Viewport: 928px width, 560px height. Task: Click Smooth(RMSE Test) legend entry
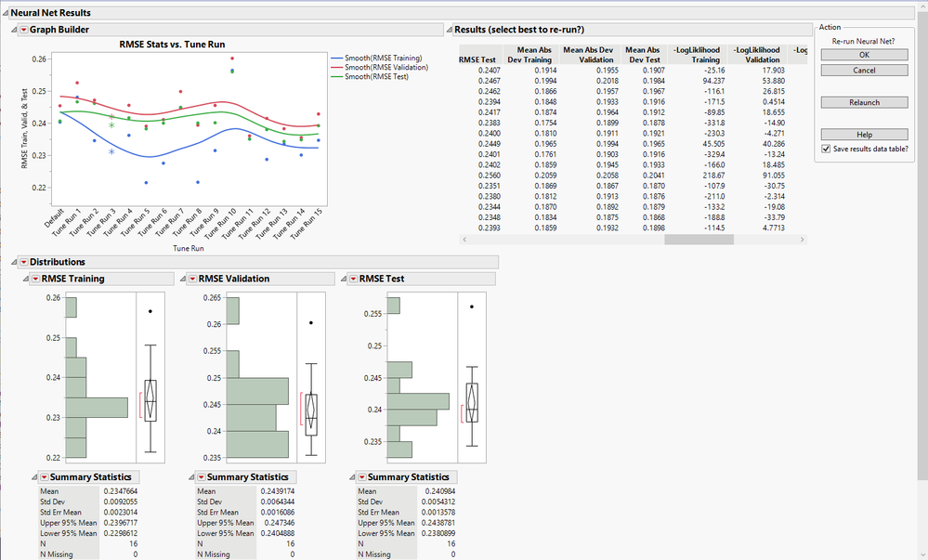(370, 76)
